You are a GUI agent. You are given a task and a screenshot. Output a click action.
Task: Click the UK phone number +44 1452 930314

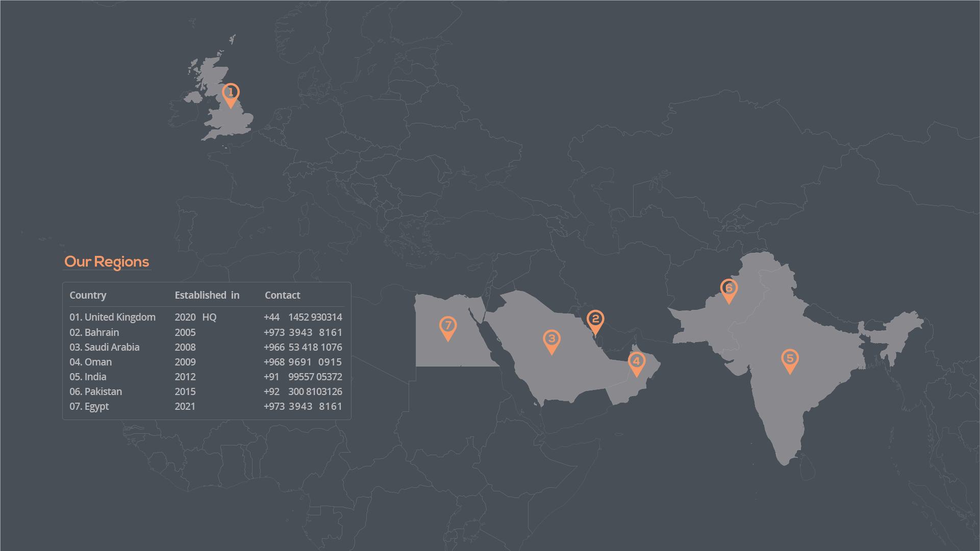click(303, 317)
